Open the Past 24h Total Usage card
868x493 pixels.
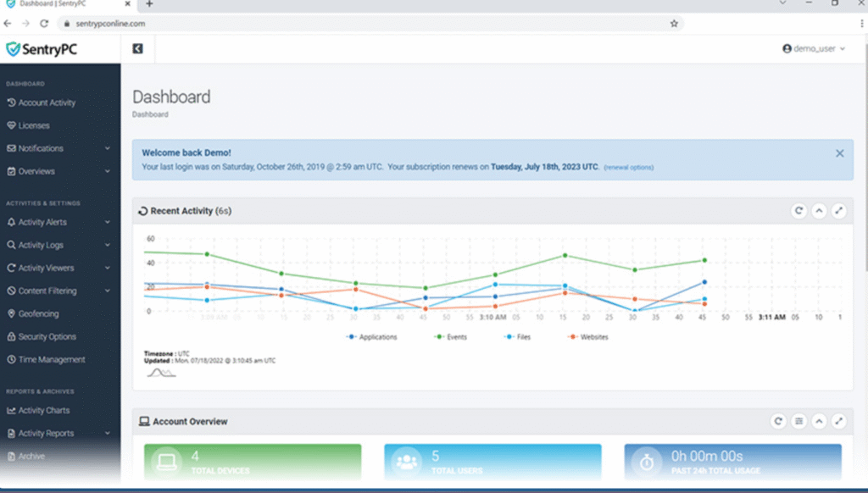(733, 462)
